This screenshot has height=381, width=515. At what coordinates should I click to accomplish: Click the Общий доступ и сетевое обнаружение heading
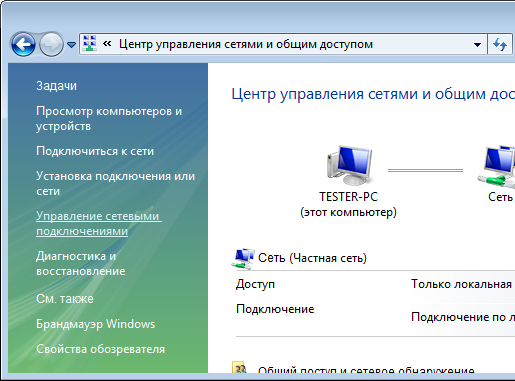[366, 370]
